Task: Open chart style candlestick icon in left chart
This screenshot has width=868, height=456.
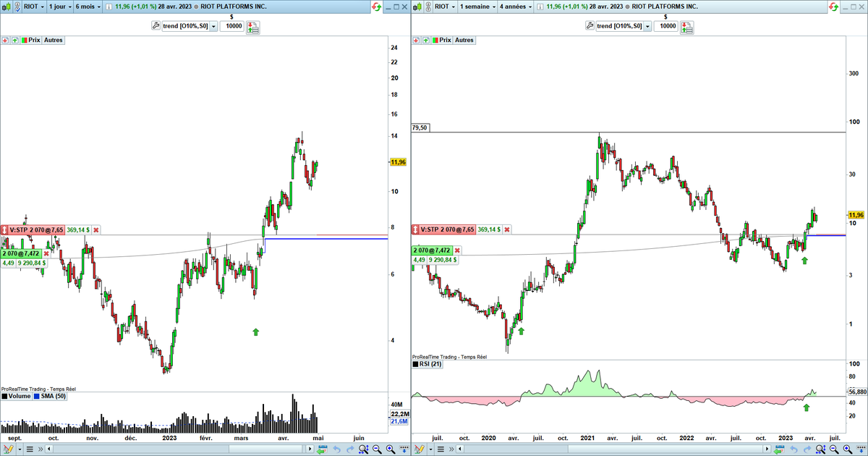Action: tap(7, 7)
